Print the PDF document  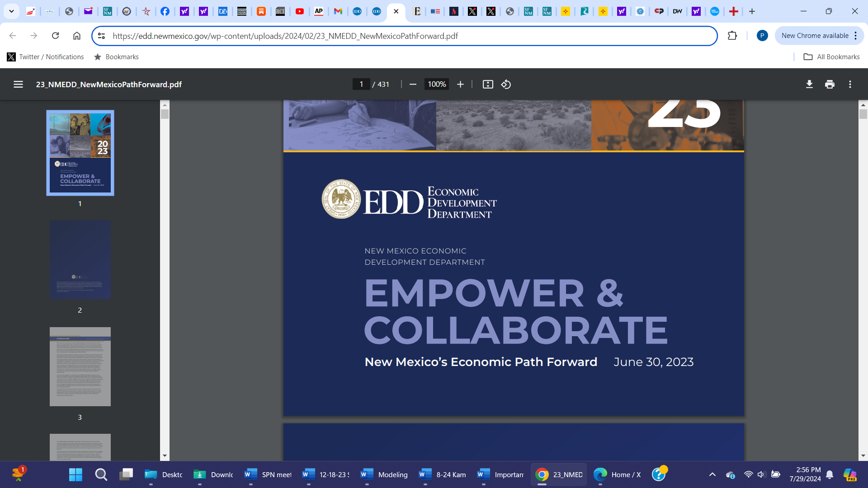tap(830, 84)
